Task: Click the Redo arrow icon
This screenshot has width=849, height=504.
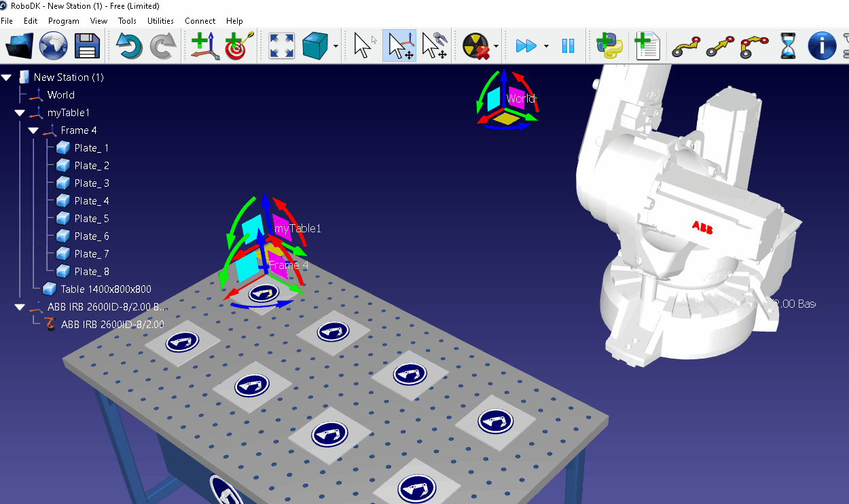Action: pos(162,46)
